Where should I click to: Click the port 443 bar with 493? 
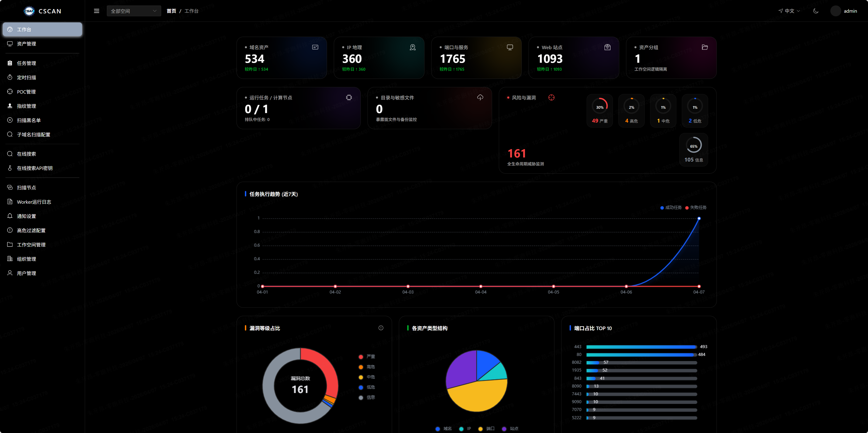(x=641, y=347)
